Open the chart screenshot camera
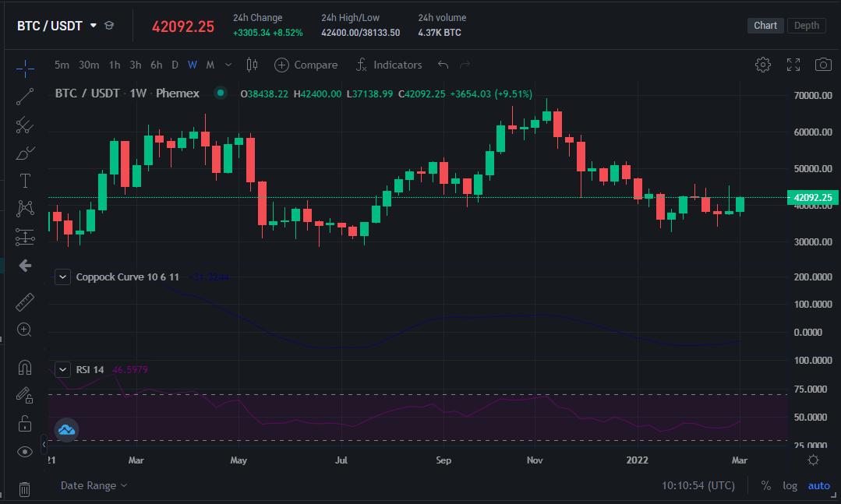The width and height of the screenshot is (841, 504). pyautogui.click(x=822, y=65)
